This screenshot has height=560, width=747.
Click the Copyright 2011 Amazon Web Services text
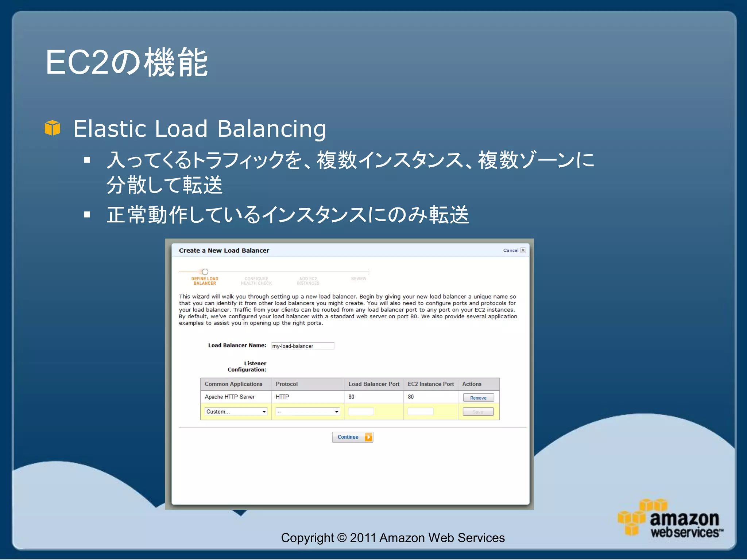tap(393, 538)
